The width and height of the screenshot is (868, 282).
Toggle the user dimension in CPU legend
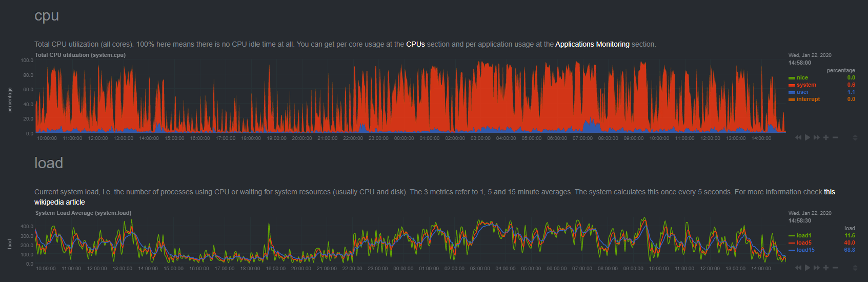[x=802, y=92]
